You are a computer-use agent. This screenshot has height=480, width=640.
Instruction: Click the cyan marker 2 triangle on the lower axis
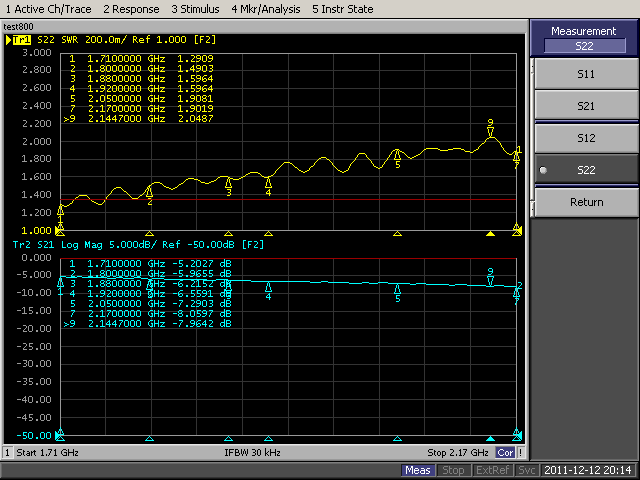[x=149, y=439]
